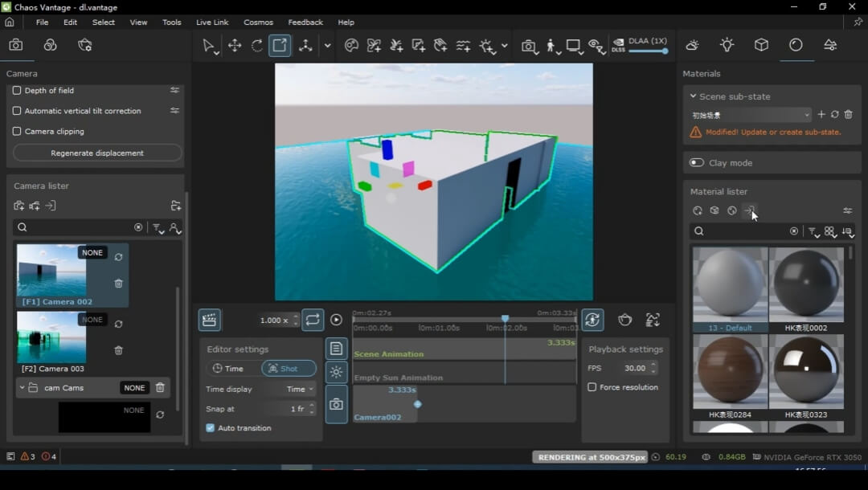Add a new scene sub-state

pos(821,115)
